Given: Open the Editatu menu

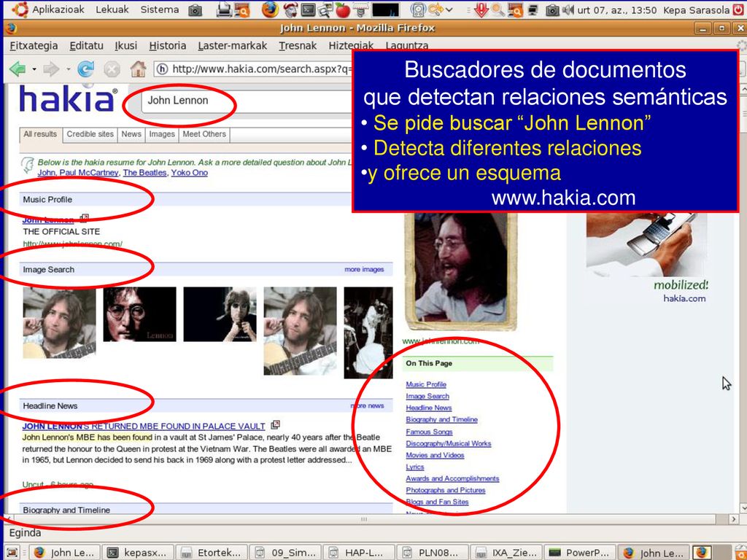Looking at the screenshot, I should (x=86, y=46).
